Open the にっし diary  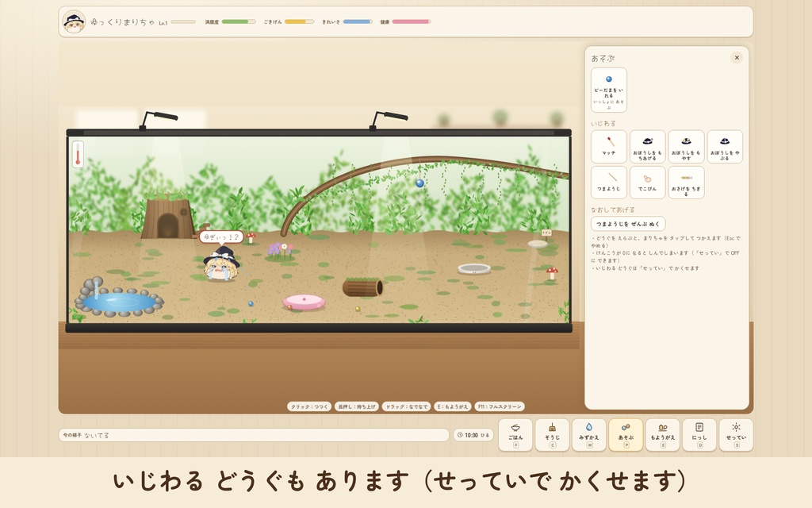pos(699,435)
